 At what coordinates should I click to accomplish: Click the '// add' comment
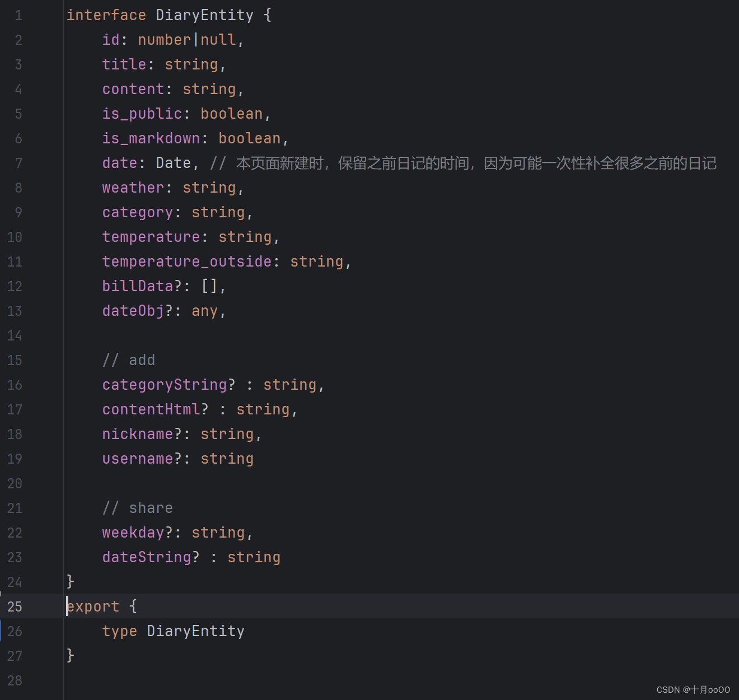(x=129, y=360)
